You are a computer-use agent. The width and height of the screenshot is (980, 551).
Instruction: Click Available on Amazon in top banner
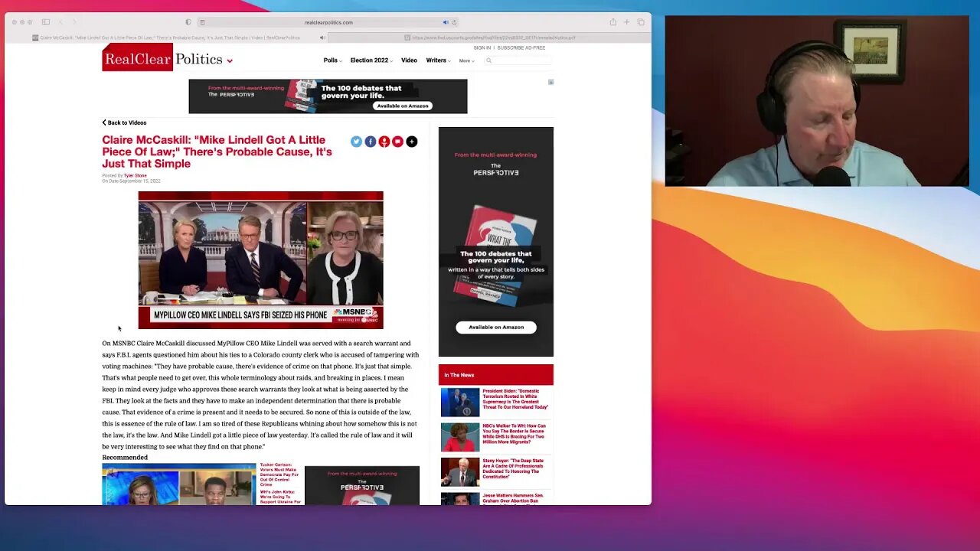403,106
